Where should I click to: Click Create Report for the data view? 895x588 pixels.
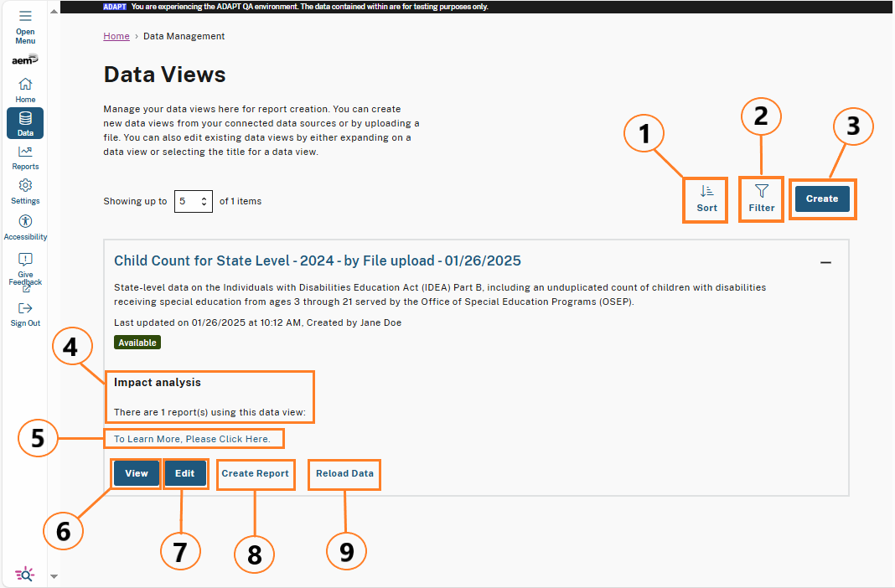click(255, 473)
